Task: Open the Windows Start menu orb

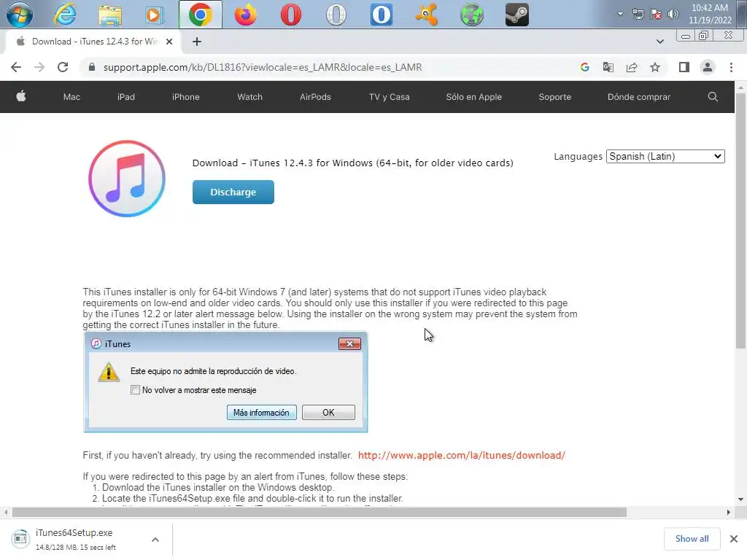Action: 20,15
